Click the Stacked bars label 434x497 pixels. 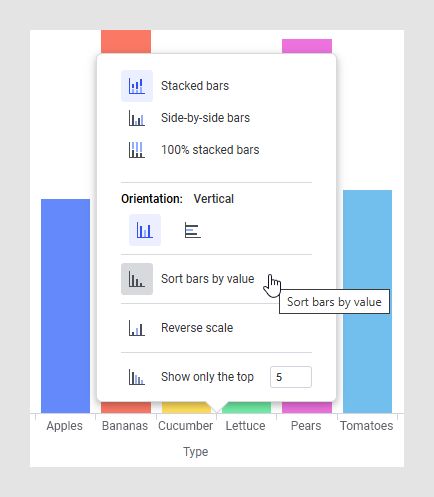tap(195, 86)
